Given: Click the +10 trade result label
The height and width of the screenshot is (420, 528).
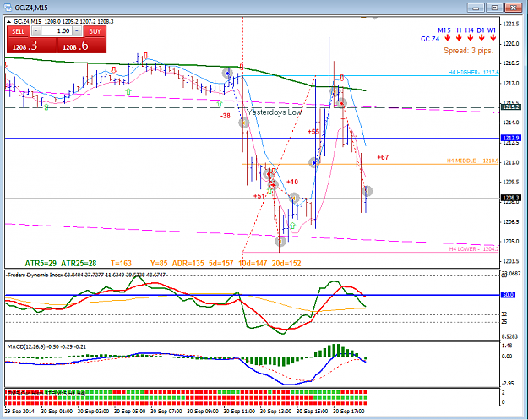Looking at the screenshot, I should tap(292, 182).
